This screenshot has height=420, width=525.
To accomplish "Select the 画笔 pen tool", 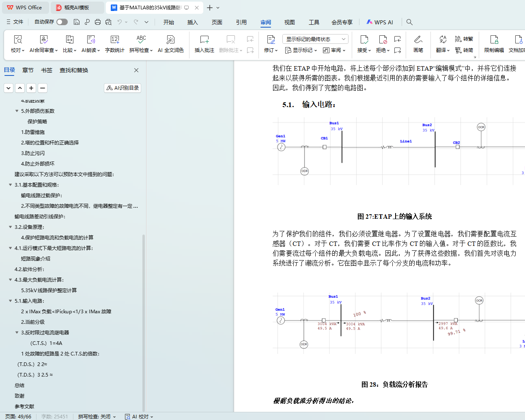I will pos(418,40).
